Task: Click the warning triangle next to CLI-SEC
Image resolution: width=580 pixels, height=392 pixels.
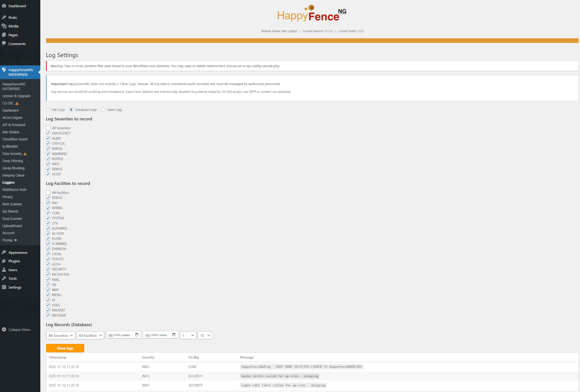Action: [x=17, y=103]
